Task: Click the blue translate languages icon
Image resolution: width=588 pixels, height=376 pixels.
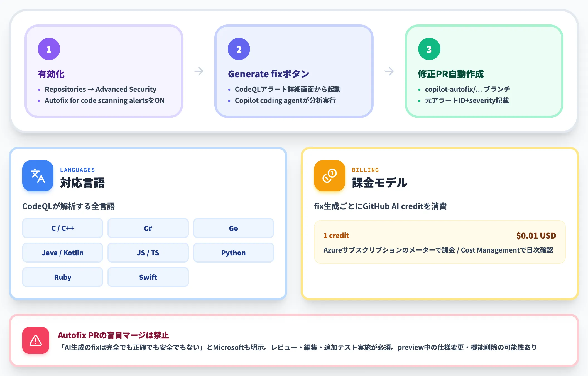Action: (x=38, y=176)
